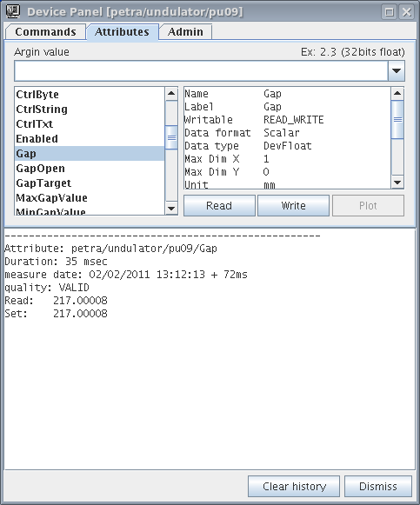Click the Read button
This screenshot has width=420, height=505.
pos(219,205)
